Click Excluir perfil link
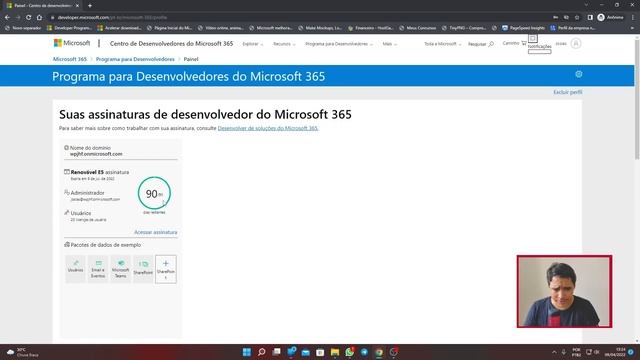This screenshot has width=640, height=360. pos(567,92)
